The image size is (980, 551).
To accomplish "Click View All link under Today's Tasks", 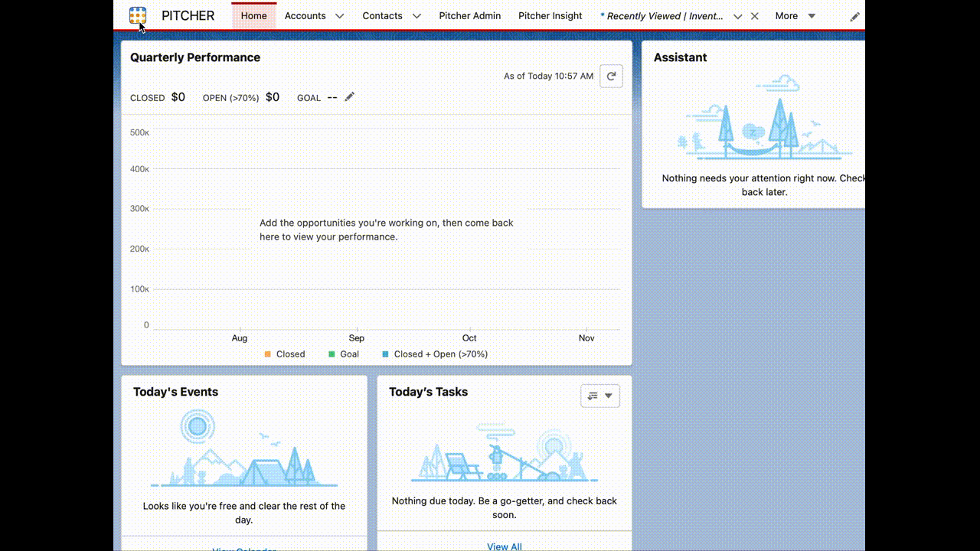I will pos(504,546).
